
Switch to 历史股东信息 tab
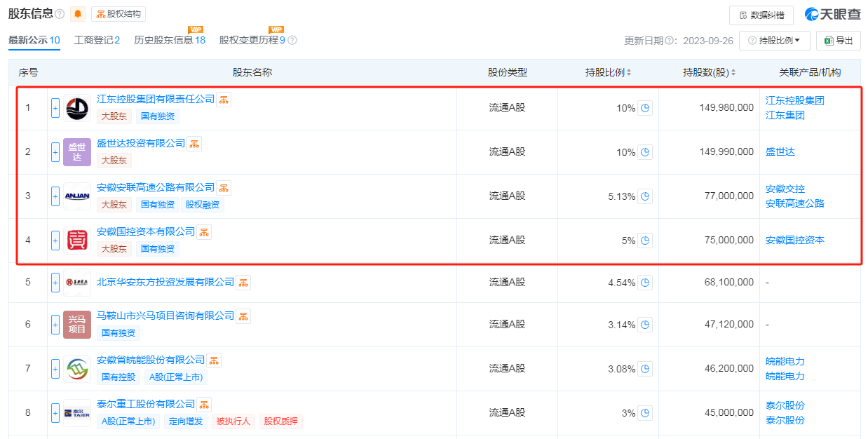[170, 41]
